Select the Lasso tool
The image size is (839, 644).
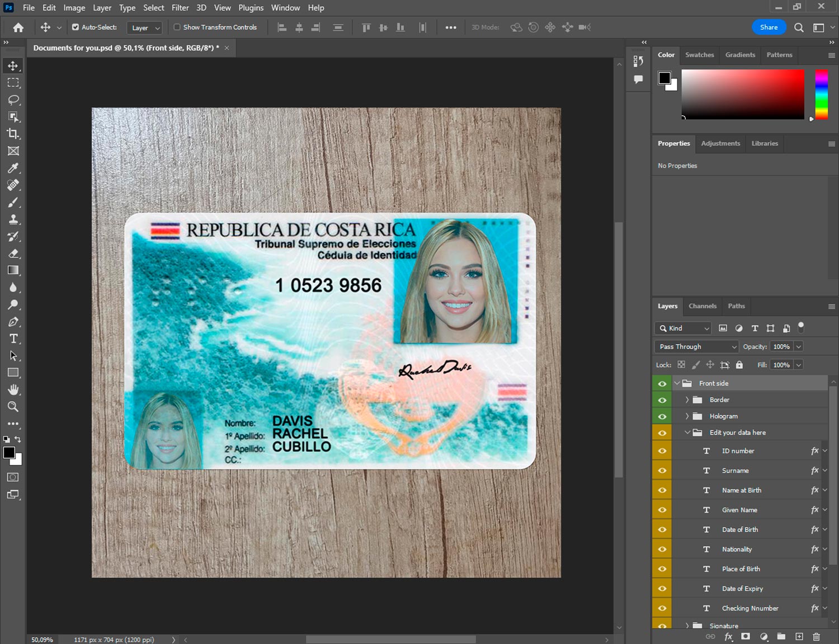[x=13, y=100]
